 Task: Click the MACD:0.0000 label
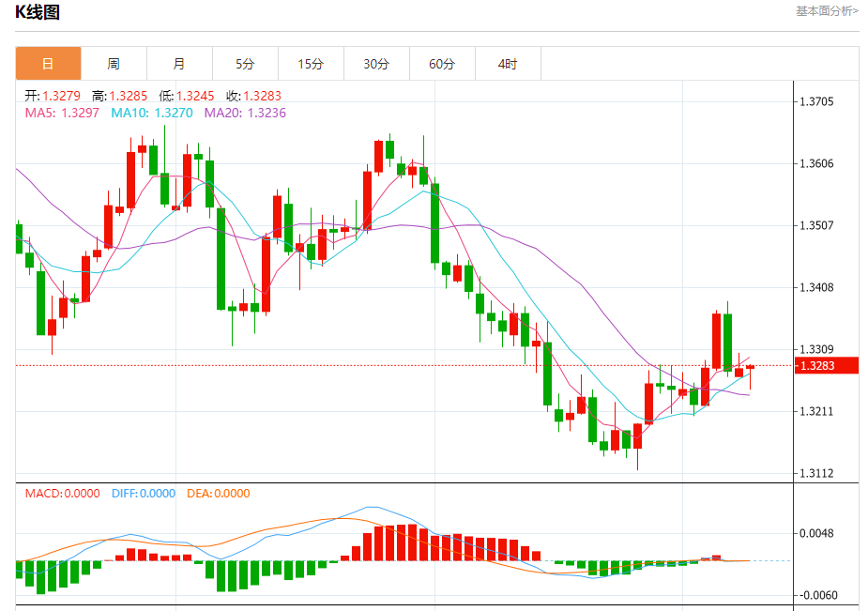[63, 493]
